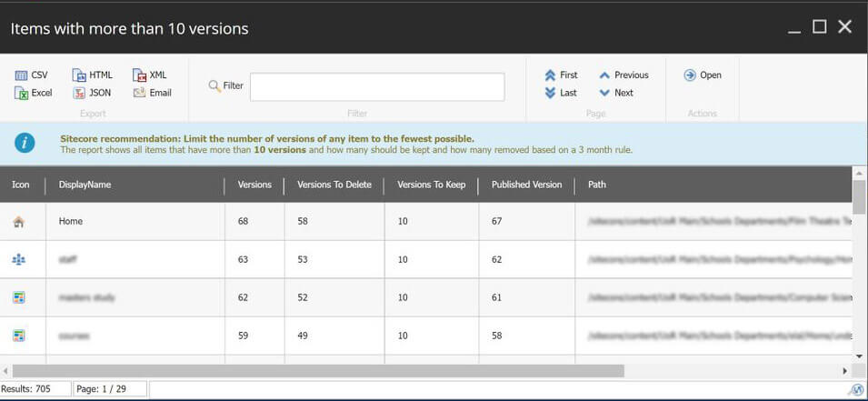Click the status bar corner icon
The width and height of the screenshot is (868, 401).
click(x=856, y=390)
